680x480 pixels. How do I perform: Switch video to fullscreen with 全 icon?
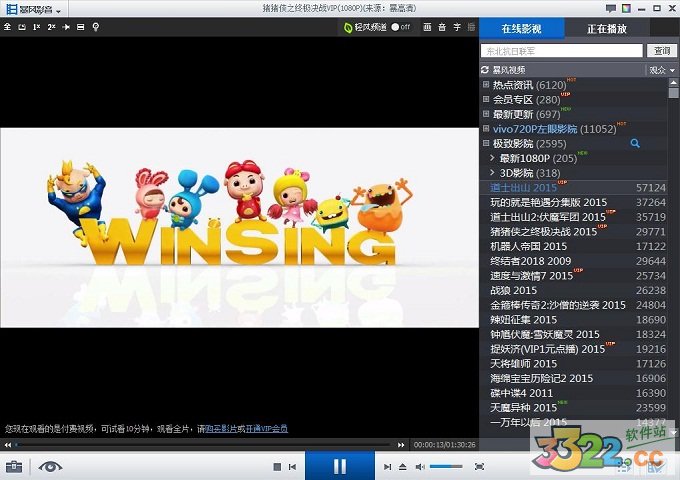pyautogui.click(x=7, y=27)
